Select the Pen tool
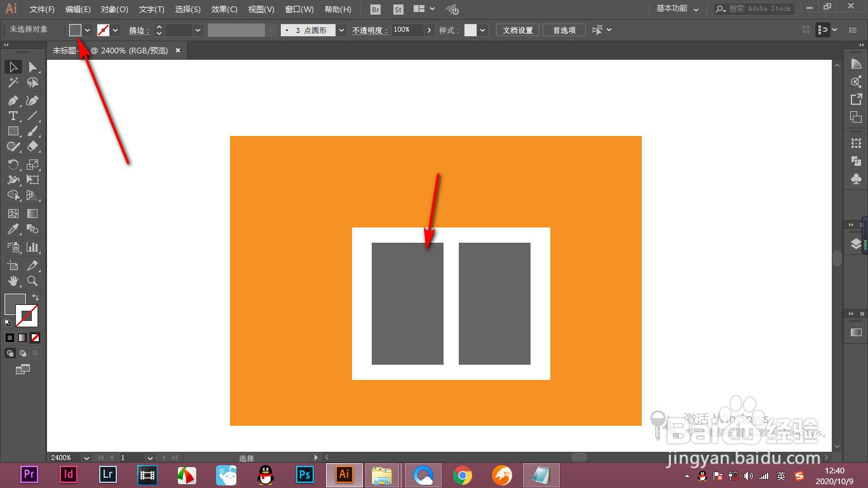 (x=13, y=100)
